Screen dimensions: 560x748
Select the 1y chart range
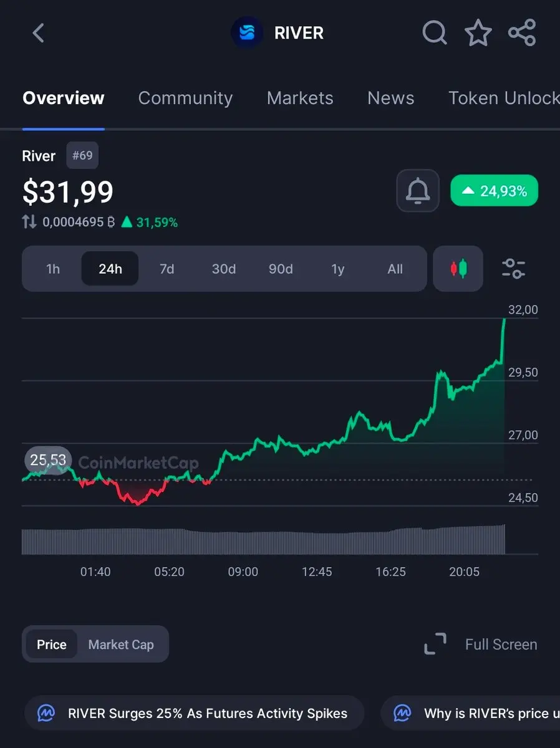coord(338,269)
